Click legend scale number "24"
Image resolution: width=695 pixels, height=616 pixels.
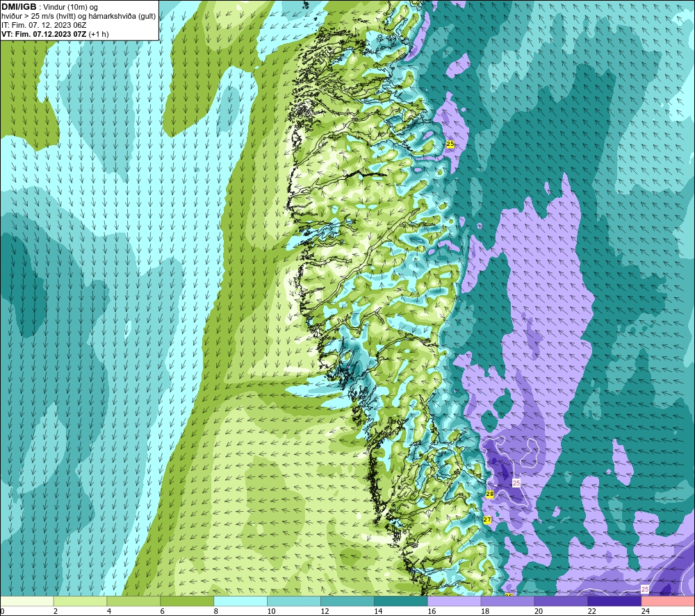[646, 611]
